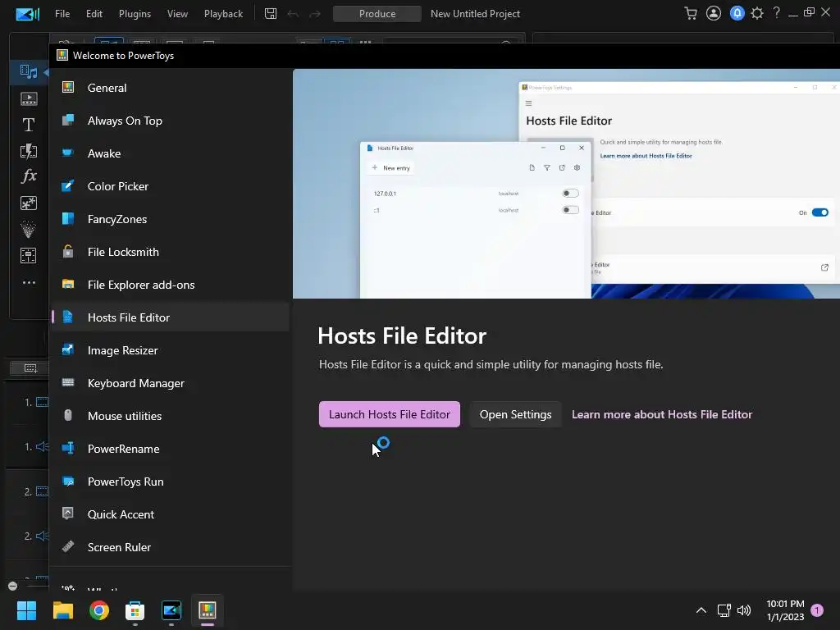Open Settings for Hosts File Editor

(515, 414)
